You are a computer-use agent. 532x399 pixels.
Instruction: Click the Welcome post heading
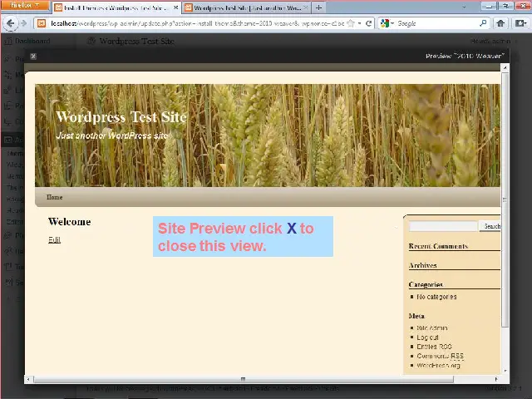click(70, 222)
